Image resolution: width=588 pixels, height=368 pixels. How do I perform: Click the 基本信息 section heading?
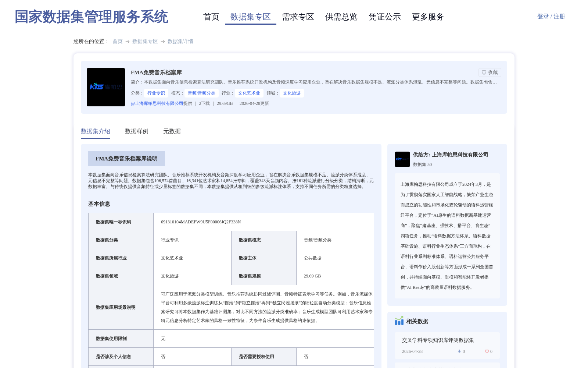pos(99,204)
